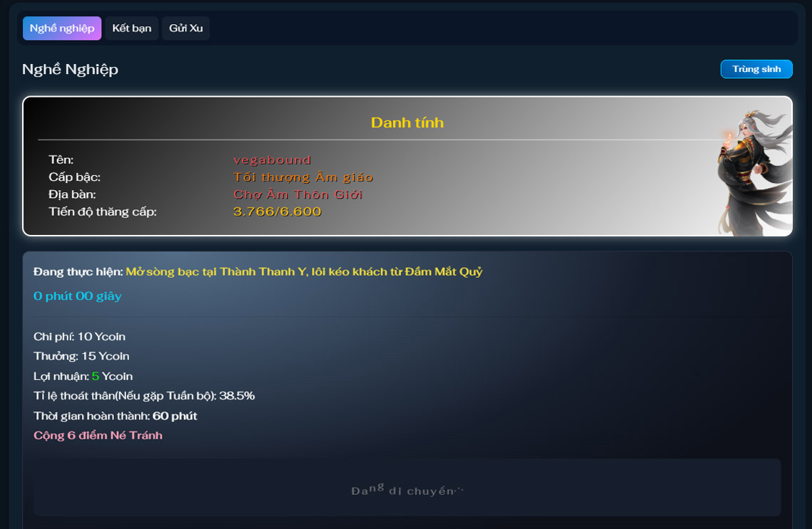Viewport: 812px width, 529px height.
Task: Click the Tối thượng Âm giáo rank text
Action: pyautogui.click(x=303, y=177)
